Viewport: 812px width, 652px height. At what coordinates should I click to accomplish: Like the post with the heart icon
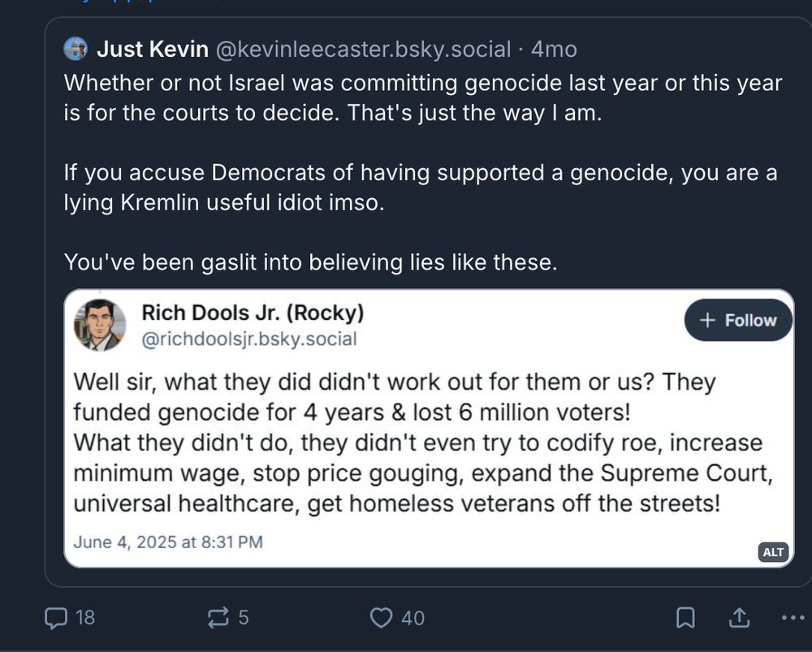pyautogui.click(x=381, y=618)
